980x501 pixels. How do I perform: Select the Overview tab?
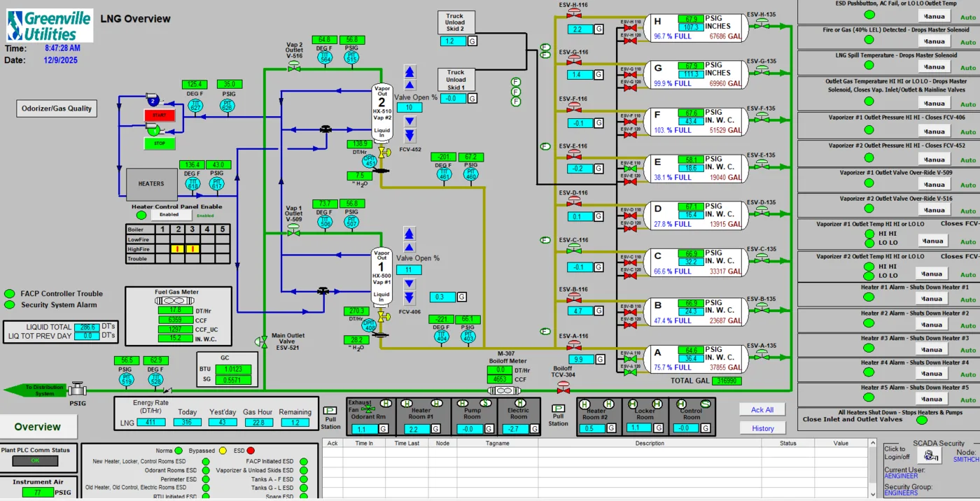tap(38, 427)
